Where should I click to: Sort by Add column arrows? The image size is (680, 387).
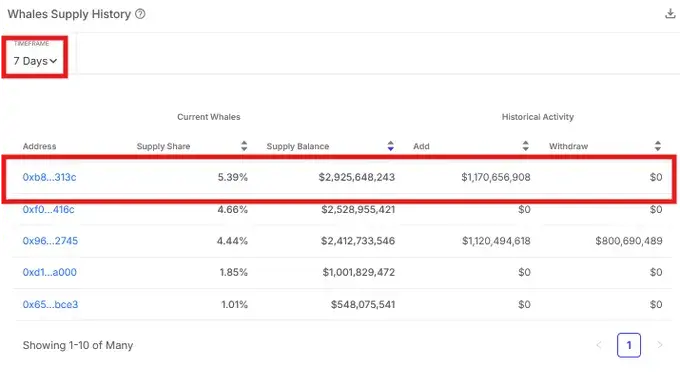click(x=526, y=146)
